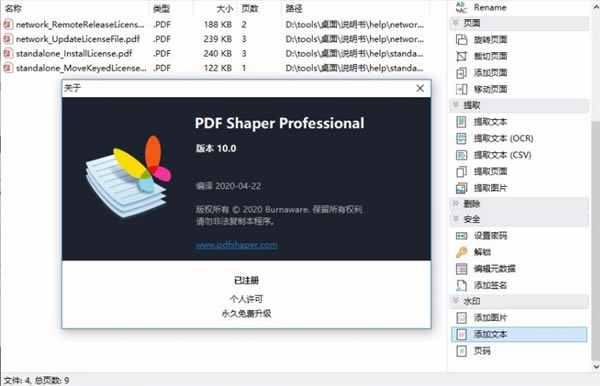Click PDF icon of network_RemoteReleaseLicens file
The width and height of the screenshot is (600, 386).
[8, 24]
